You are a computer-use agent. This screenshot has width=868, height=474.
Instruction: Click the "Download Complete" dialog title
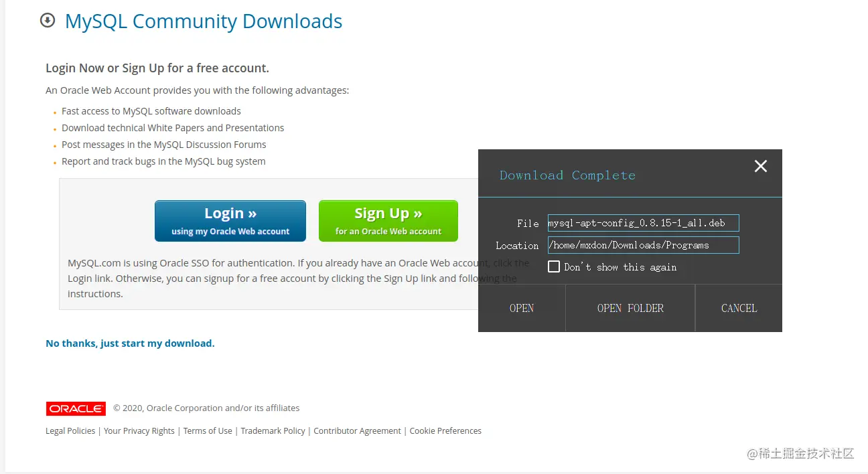tap(567, 175)
